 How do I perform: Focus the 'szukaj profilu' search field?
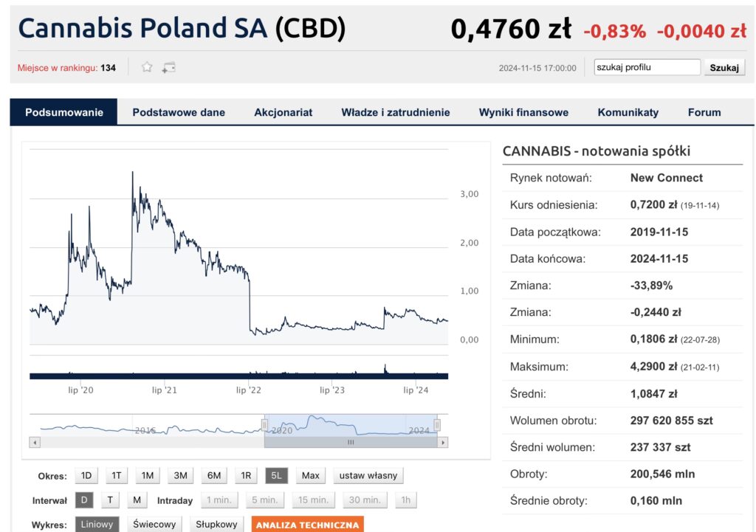pyautogui.click(x=647, y=68)
